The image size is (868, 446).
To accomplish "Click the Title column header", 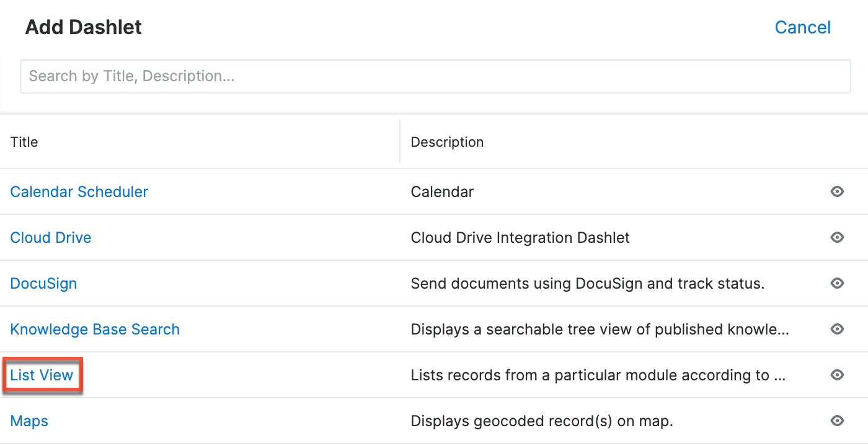I will click(24, 142).
